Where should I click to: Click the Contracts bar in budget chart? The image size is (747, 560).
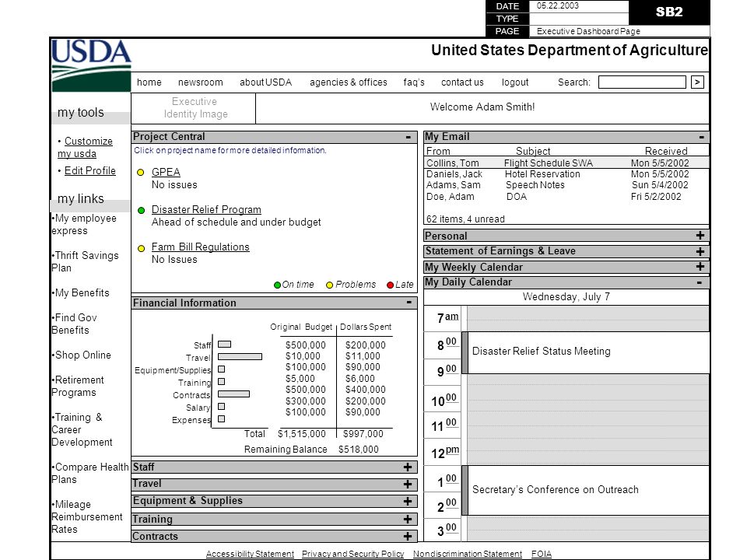[234, 394]
